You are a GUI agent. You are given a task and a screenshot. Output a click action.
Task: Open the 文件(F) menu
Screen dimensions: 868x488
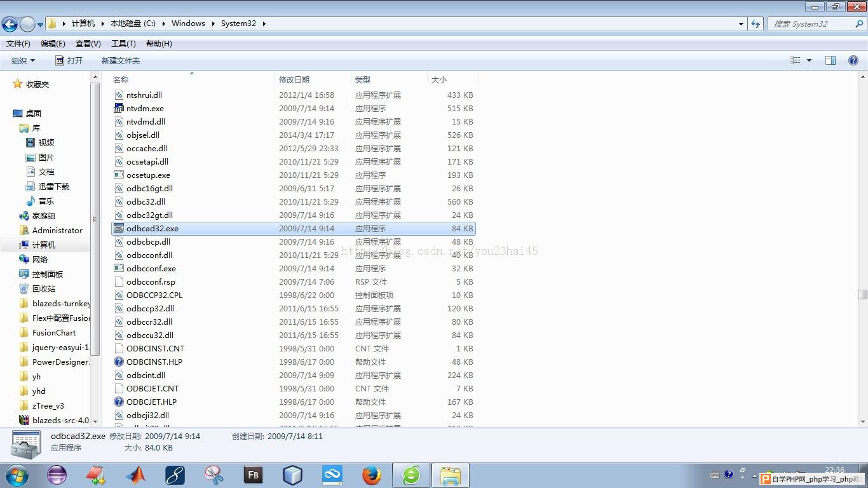(18, 44)
